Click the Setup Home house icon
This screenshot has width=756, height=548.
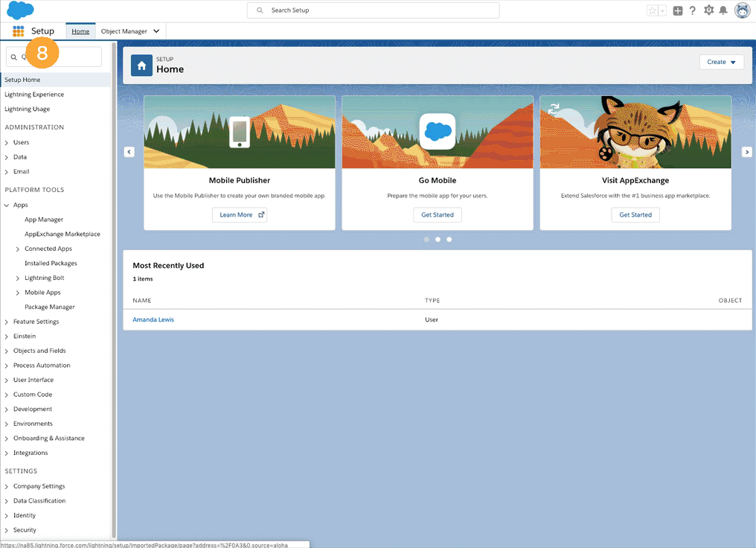141,66
